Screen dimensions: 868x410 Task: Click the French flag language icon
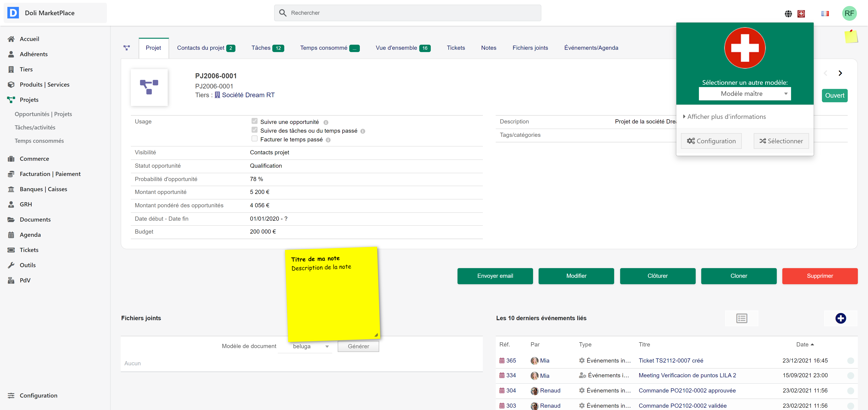(x=825, y=14)
